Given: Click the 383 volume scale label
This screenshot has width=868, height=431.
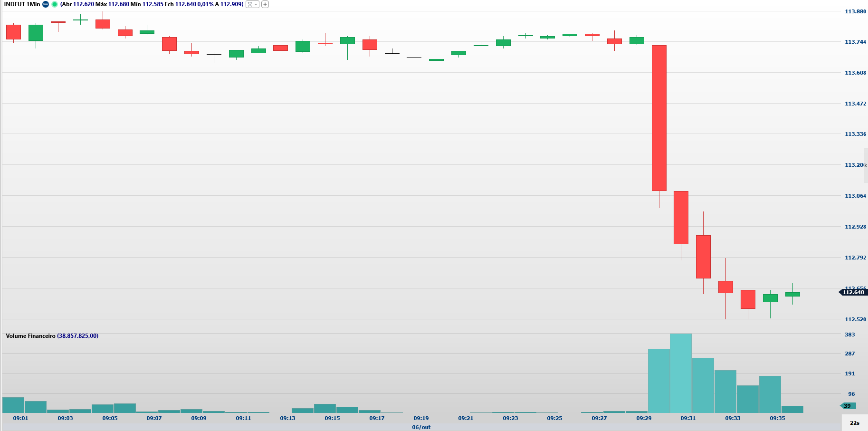Looking at the screenshot, I should 849,335.
